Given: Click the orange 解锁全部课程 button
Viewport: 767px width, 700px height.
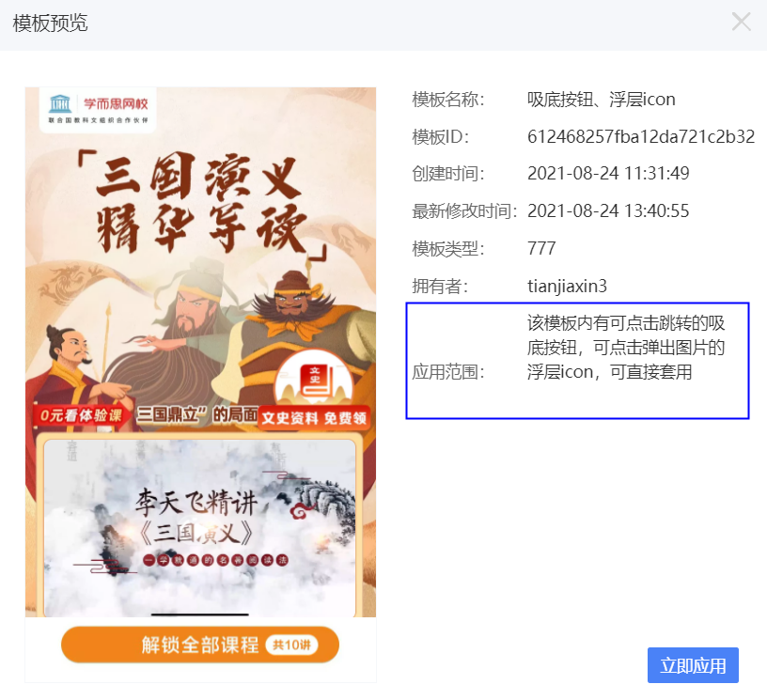Looking at the screenshot, I should [x=200, y=645].
